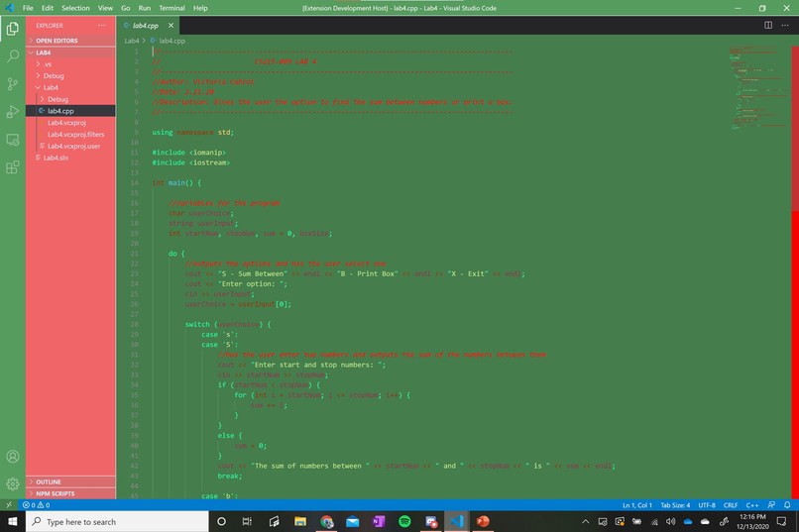
Task: Click in the Windows search box
Action: [x=117, y=521]
